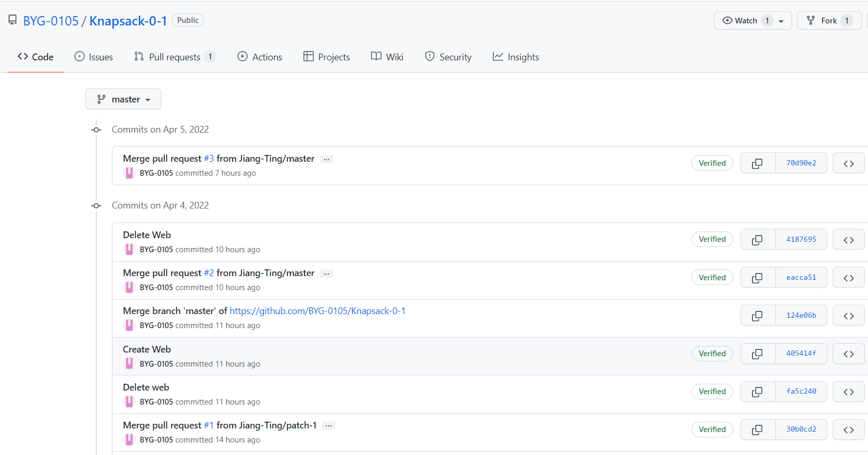Show Verified signature details for commit 405414f
This screenshot has height=455, width=868.
click(712, 354)
